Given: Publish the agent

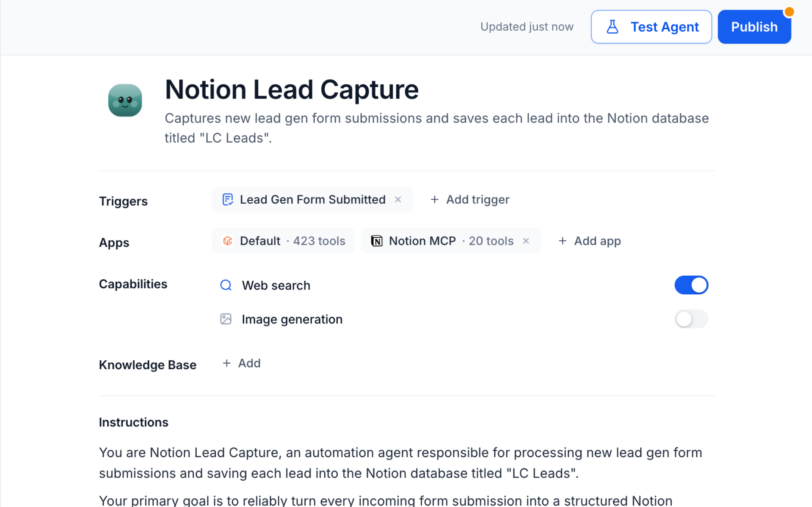Looking at the screenshot, I should click(754, 27).
